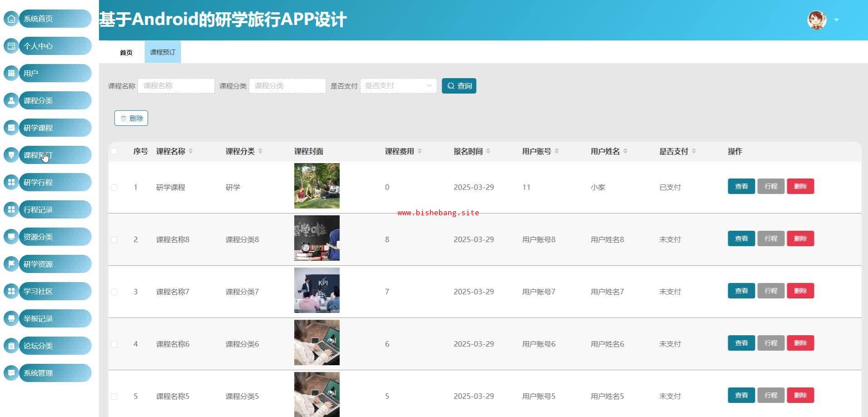The image size is (868, 417).
Task: Click the grid icon beside 行程记录
Action: pos(11,209)
